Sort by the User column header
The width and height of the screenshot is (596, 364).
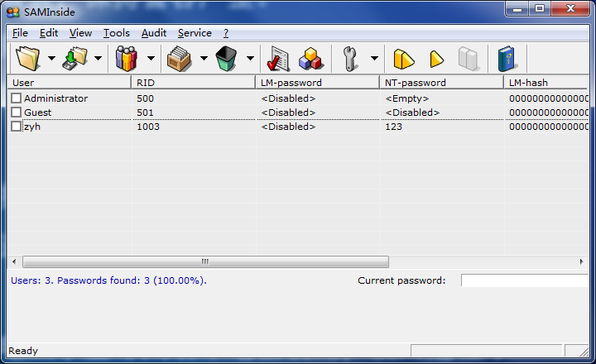[70, 83]
